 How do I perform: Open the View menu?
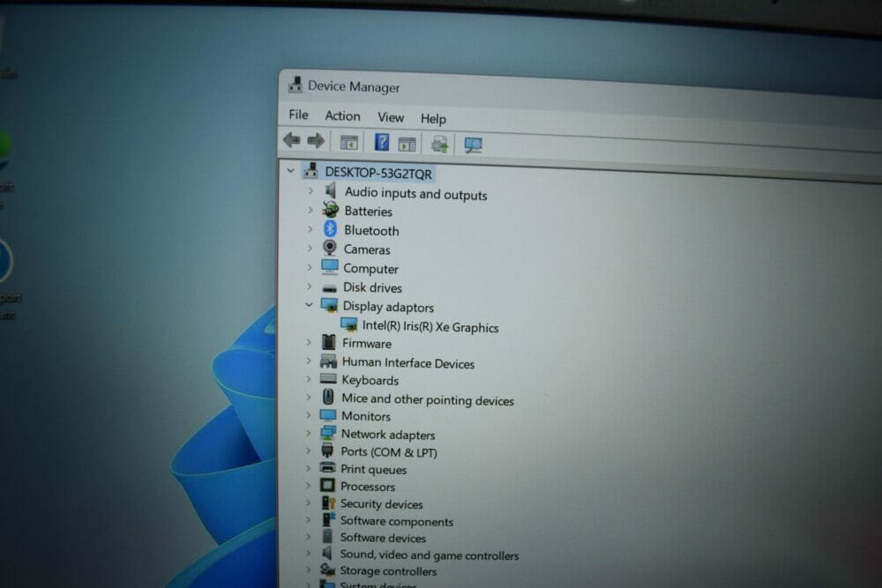point(391,117)
